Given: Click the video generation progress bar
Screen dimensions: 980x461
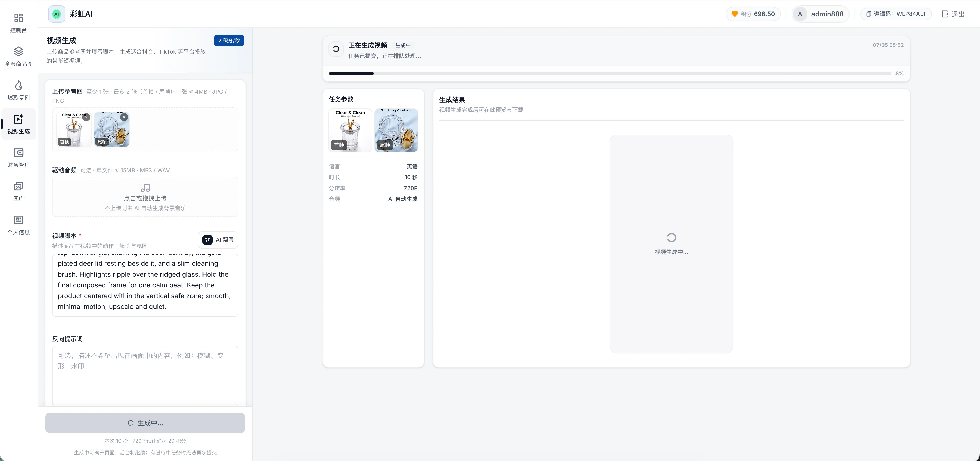Looking at the screenshot, I should 609,74.
